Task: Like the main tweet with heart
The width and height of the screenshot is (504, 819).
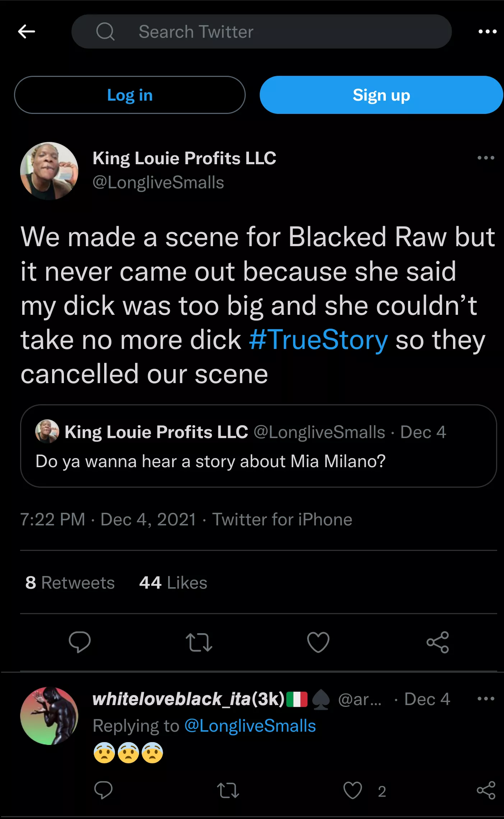Action: (x=318, y=642)
